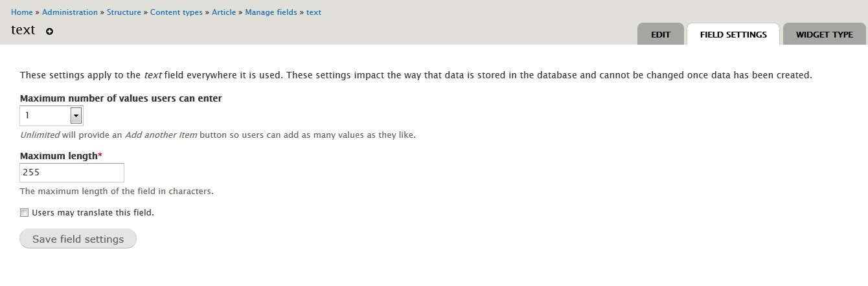This screenshot has width=868, height=286.
Task: Click the add-to-shortcuts plus icon beside title
Action: pyautogui.click(x=50, y=31)
